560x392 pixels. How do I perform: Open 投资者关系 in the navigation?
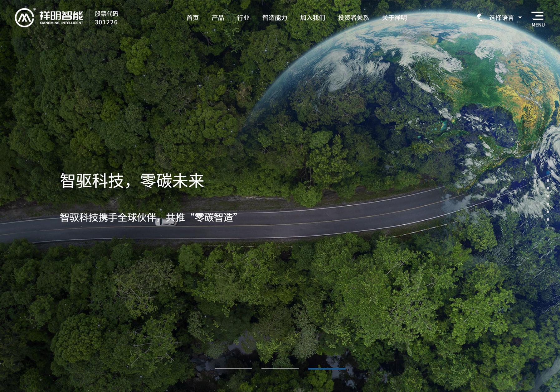pos(353,18)
